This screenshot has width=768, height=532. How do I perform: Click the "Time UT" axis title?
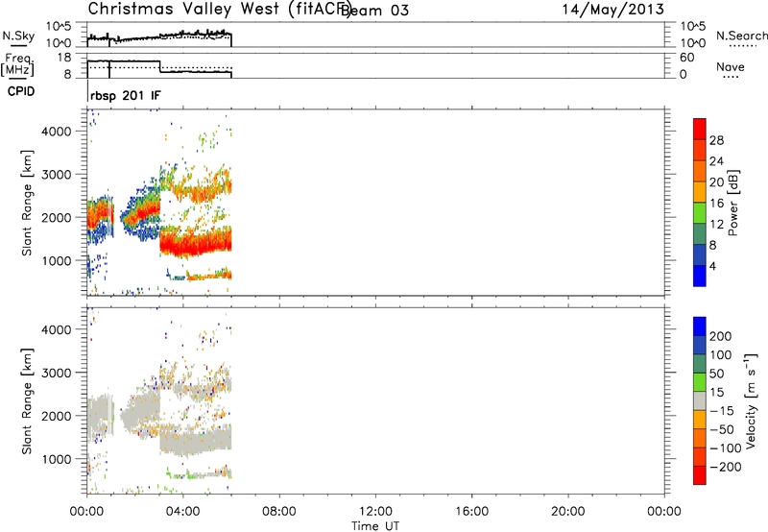375,525
